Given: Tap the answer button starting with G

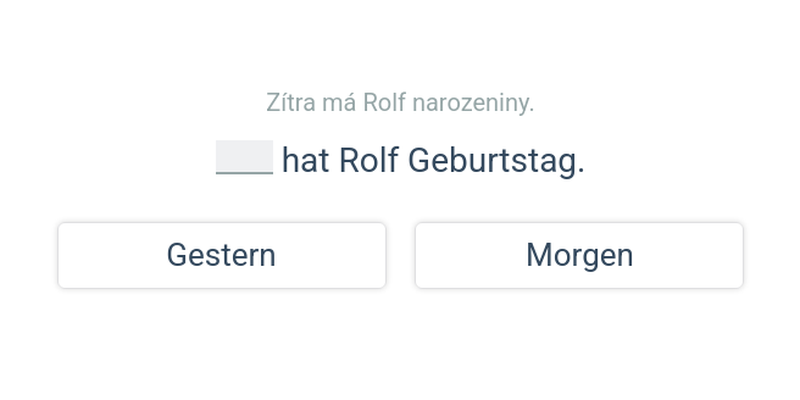Looking at the screenshot, I should [x=221, y=255].
